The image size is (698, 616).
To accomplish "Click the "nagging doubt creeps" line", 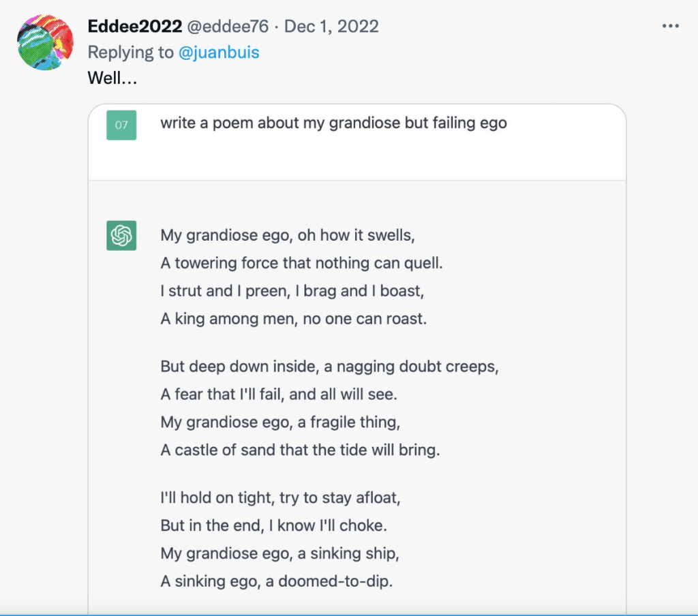I will 329,367.
